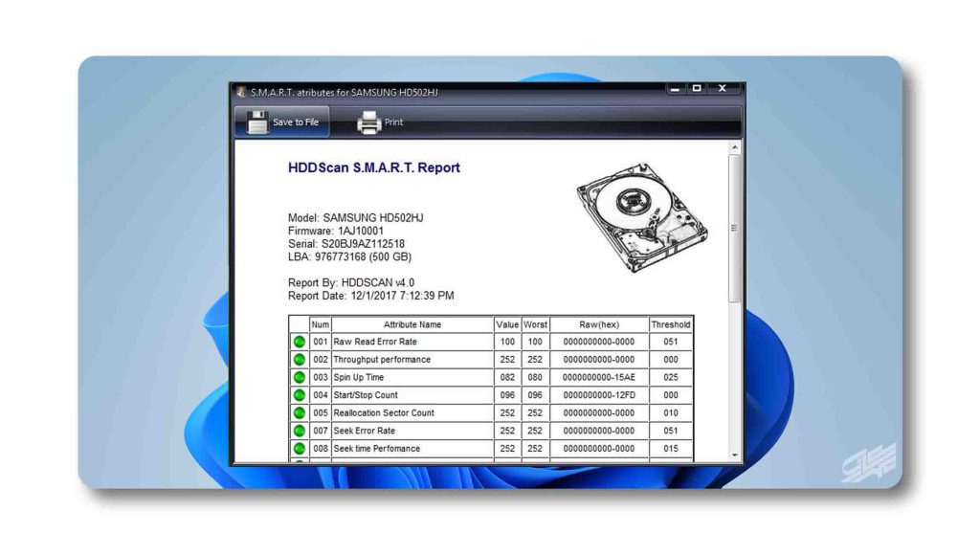Viewport: 980px width, 533px height.
Task: Click the Worst value 080
Action: coord(536,377)
